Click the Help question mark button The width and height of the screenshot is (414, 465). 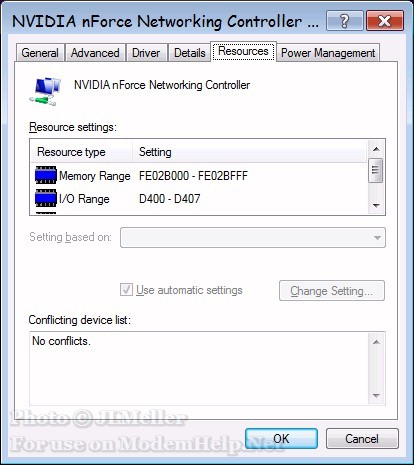click(x=345, y=21)
